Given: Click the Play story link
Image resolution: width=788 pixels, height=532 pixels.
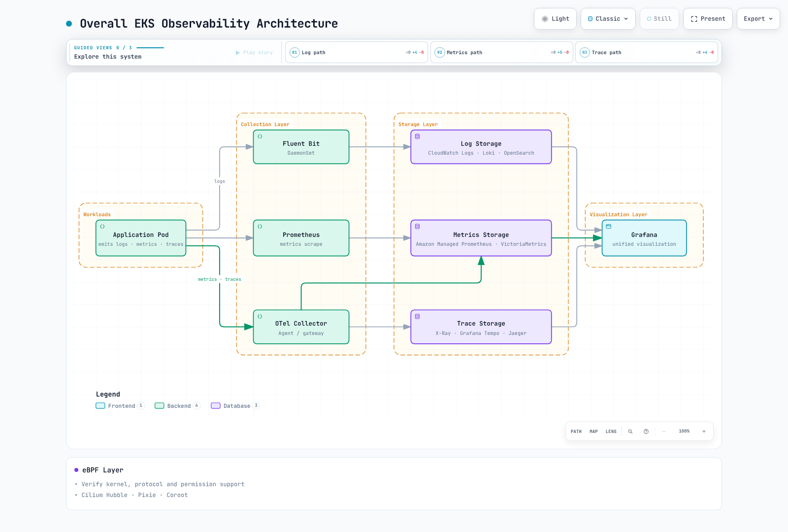Looking at the screenshot, I should 254,53.
